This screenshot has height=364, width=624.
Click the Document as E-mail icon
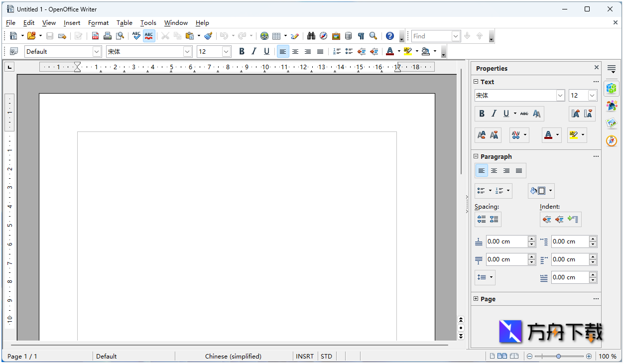pyautogui.click(x=62, y=36)
